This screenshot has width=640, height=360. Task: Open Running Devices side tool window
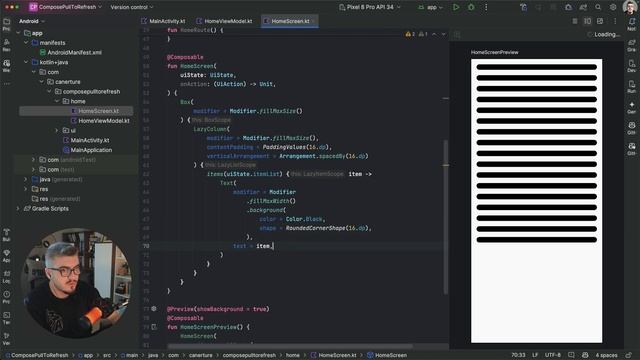[x=631, y=87]
